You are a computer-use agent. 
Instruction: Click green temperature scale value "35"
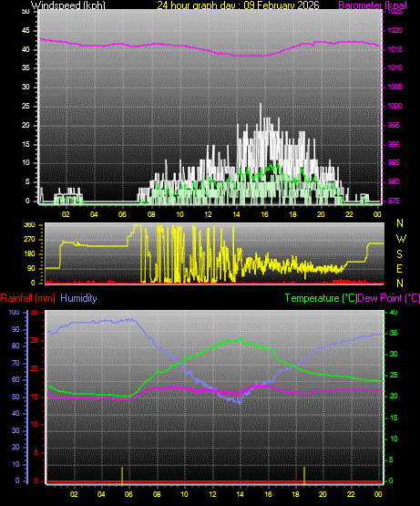click(394, 334)
